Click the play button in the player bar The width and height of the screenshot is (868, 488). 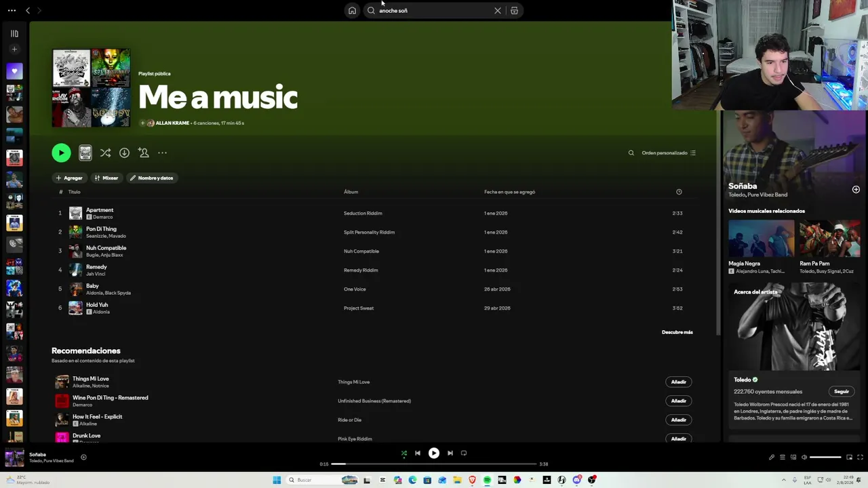pyautogui.click(x=434, y=453)
